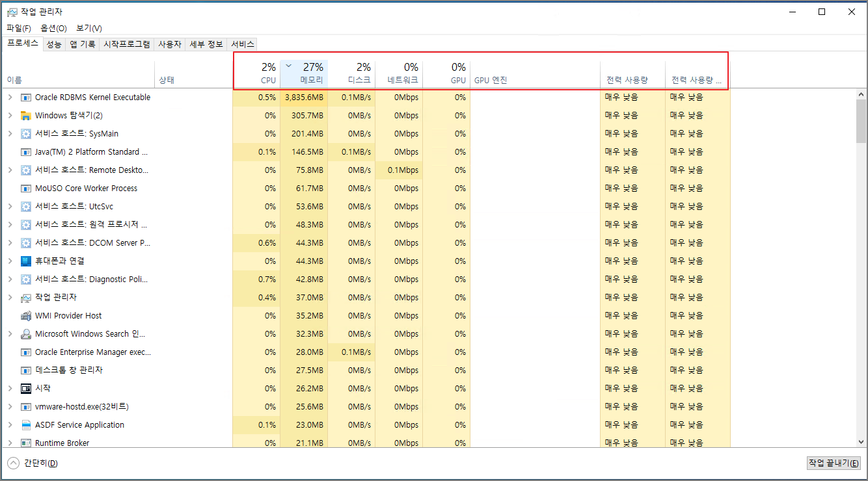868x481 pixels.
Task: Click the Oracle RDBMS Kernel Executable icon
Action: pyautogui.click(x=26, y=97)
